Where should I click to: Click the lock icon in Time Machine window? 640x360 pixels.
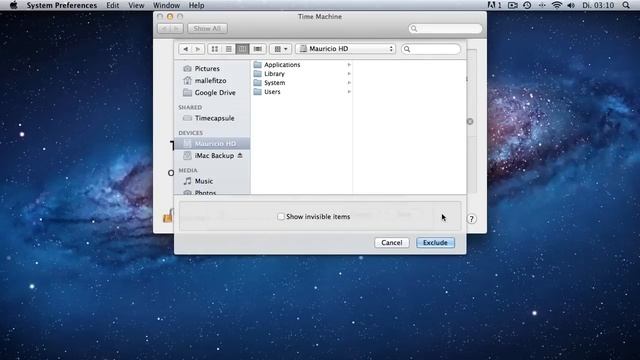point(168,216)
